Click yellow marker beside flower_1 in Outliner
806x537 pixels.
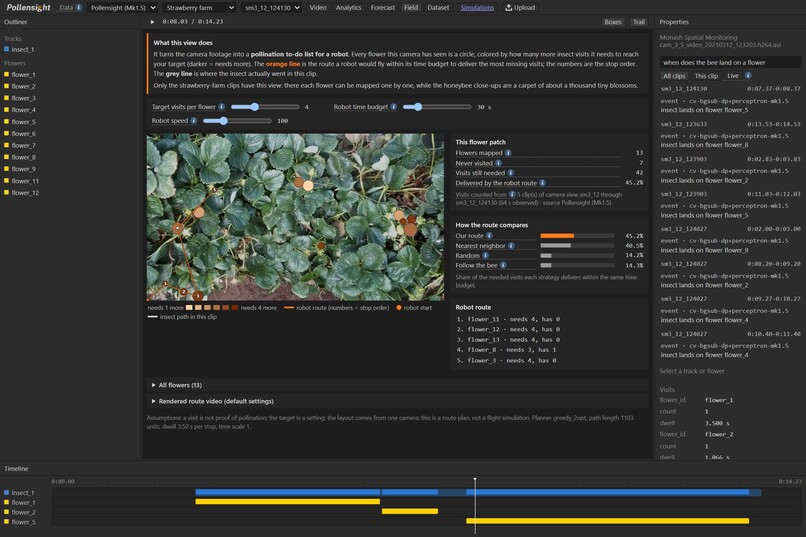click(x=7, y=75)
